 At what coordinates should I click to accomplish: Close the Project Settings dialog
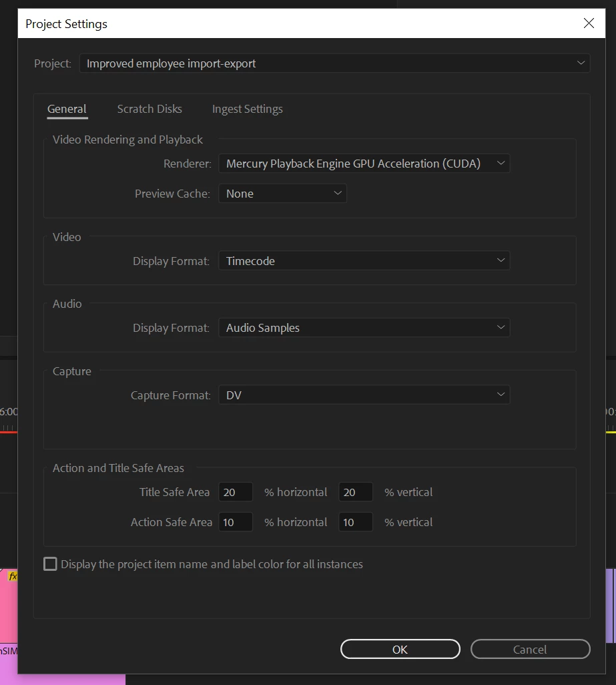click(589, 23)
